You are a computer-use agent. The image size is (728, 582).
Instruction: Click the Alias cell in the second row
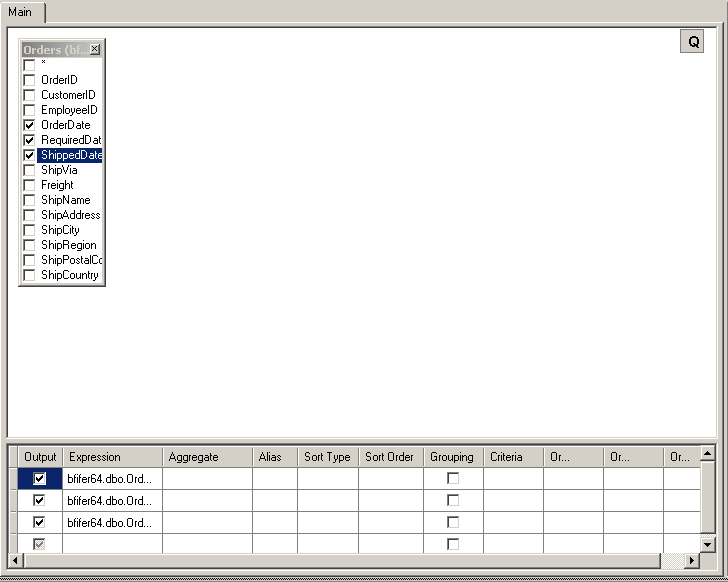tap(274, 500)
